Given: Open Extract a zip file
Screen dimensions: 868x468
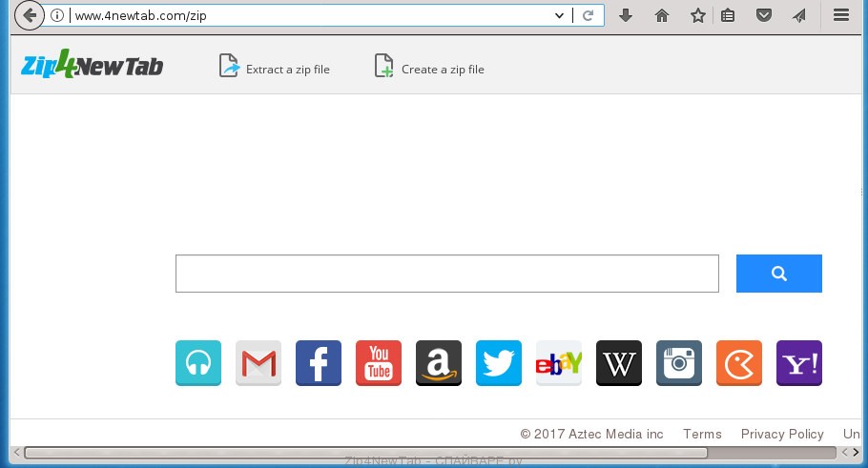Looking at the screenshot, I should point(275,67).
